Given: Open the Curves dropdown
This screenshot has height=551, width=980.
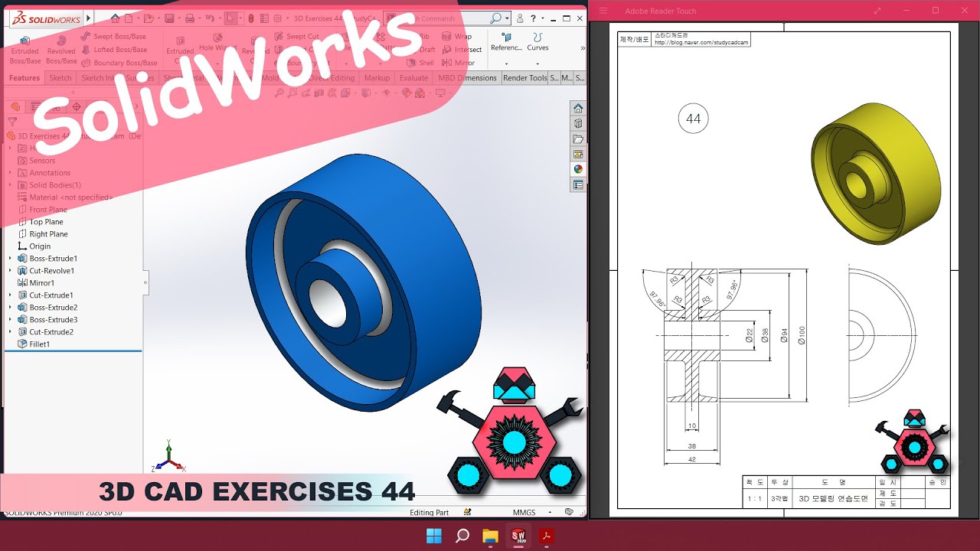Looking at the screenshot, I should tap(537, 63).
